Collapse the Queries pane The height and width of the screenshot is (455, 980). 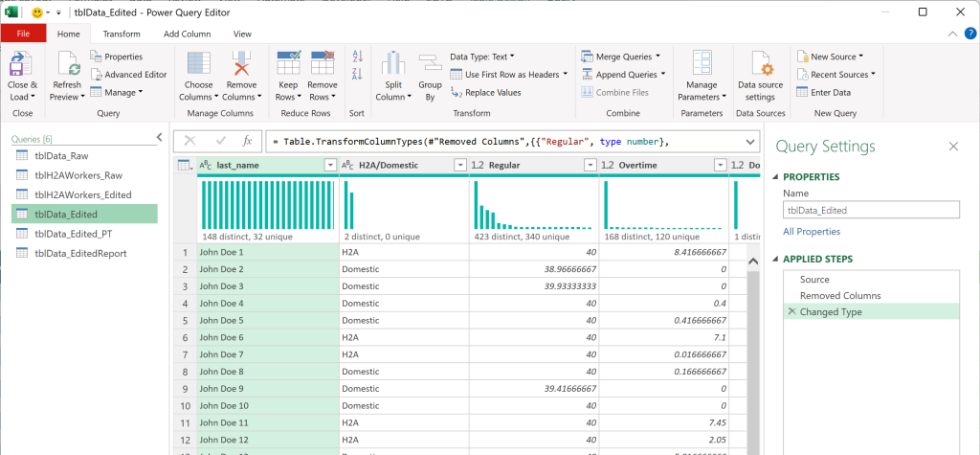coord(159,136)
